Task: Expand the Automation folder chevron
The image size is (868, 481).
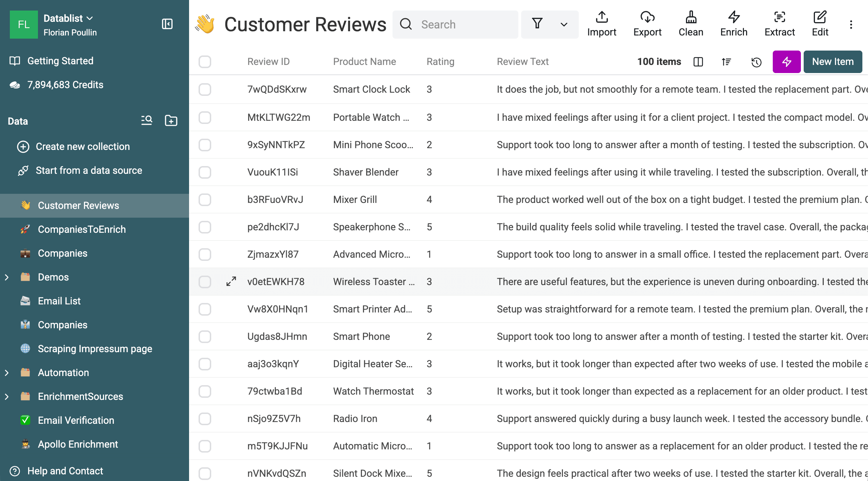Action: 7,373
